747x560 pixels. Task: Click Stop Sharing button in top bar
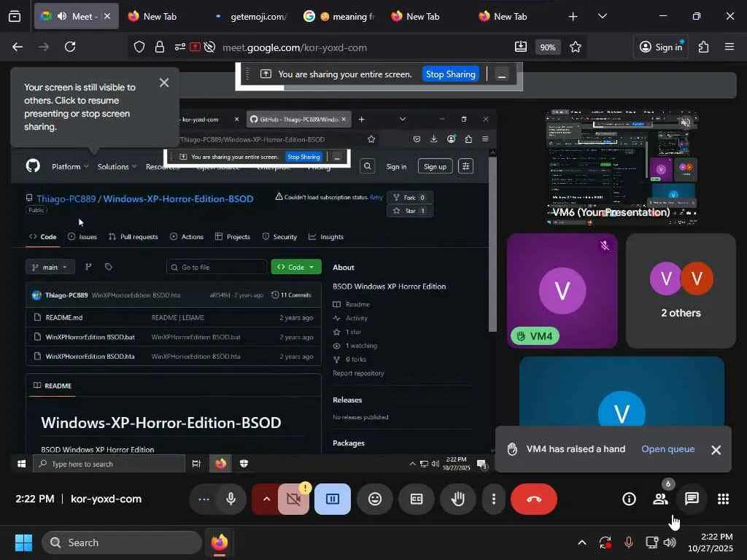[x=450, y=74]
